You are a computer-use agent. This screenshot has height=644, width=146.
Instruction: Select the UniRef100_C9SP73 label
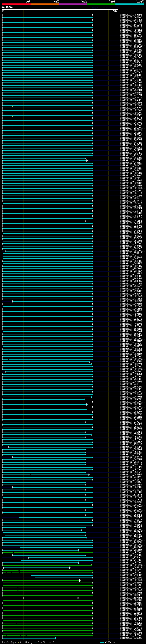pos(131,347)
